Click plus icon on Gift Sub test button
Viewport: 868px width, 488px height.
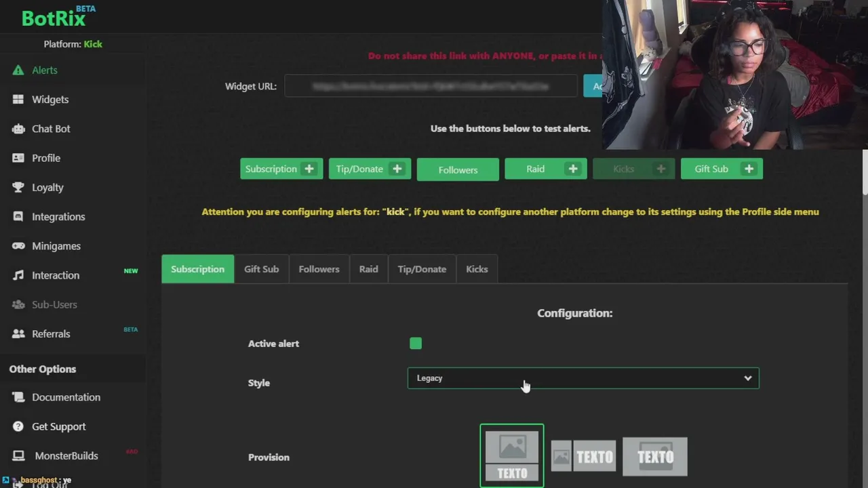pyautogui.click(x=749, y=169)
